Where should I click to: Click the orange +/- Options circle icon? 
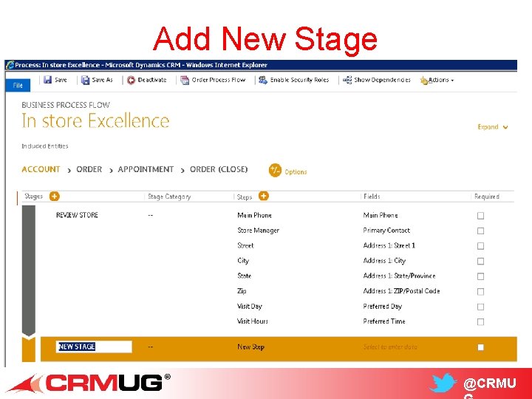coord(275,171)
